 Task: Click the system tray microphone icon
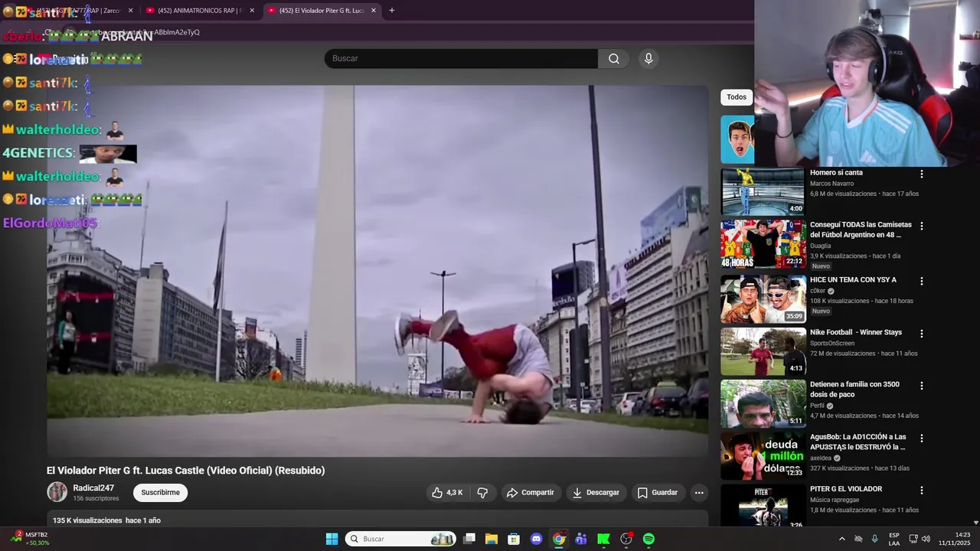pyautogui.click(x=874, y=539)
